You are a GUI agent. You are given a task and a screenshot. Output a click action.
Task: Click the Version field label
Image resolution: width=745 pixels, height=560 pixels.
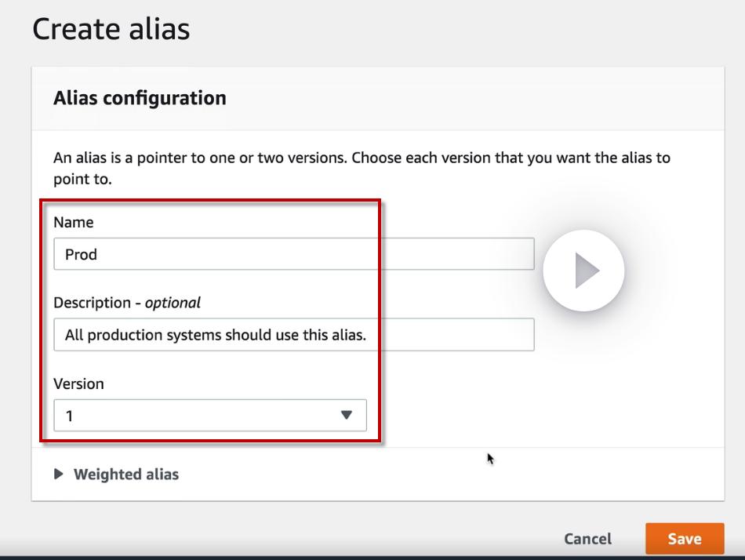[x=78, y=384]
